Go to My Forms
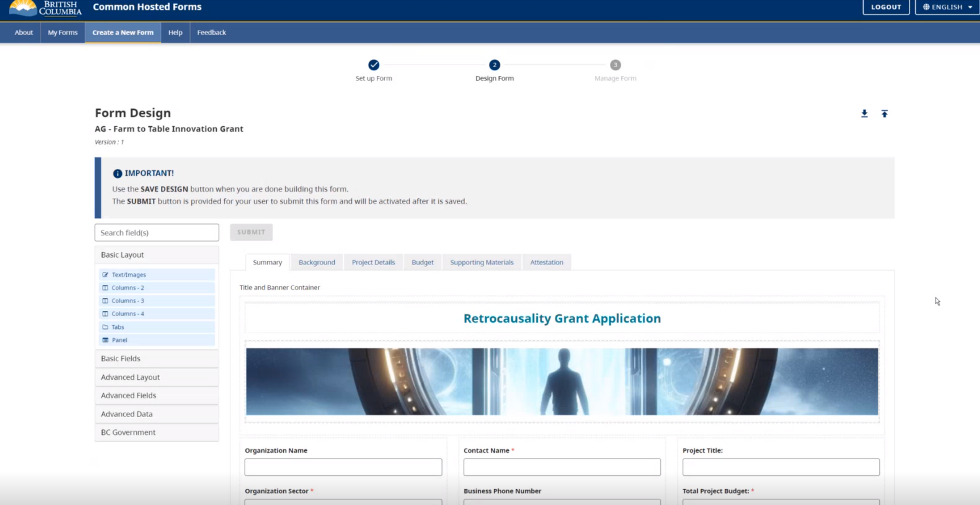This screenshot has width=980, height=505. point(63,32)
